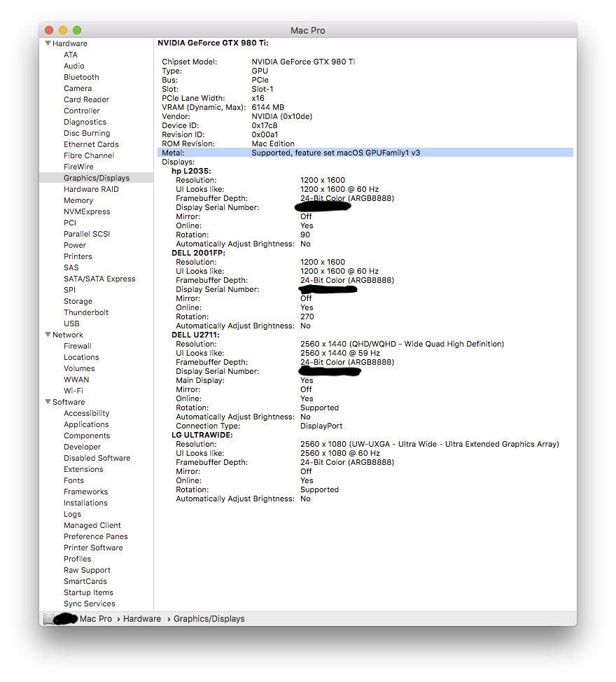
Task: Select Thunderbolt entry
Action: [85, 312]
